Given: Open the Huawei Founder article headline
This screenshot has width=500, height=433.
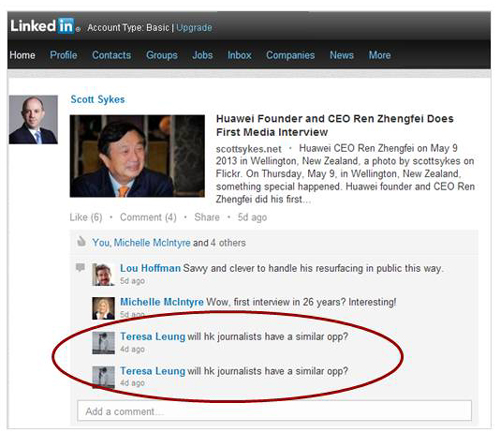Looking at the screenshot, I should [335, 125].
